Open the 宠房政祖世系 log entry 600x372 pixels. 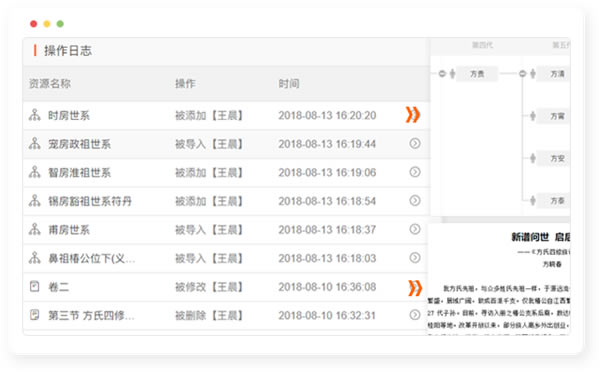pos(226,144)
